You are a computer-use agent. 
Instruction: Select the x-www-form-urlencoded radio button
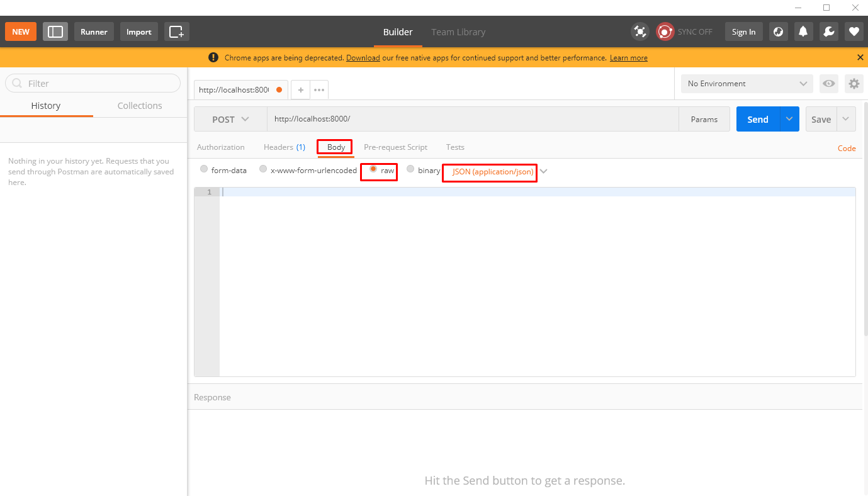[263, 169]
